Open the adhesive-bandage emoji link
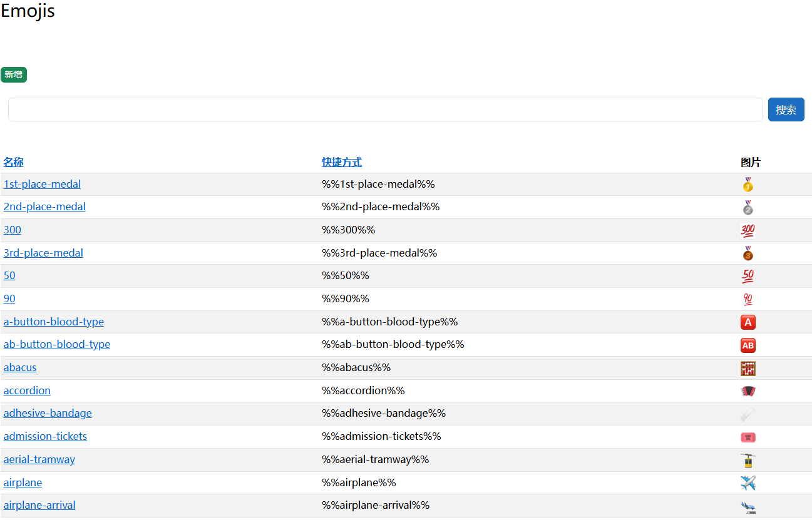Viewport: 812px width, 520px height. point(48,413)
